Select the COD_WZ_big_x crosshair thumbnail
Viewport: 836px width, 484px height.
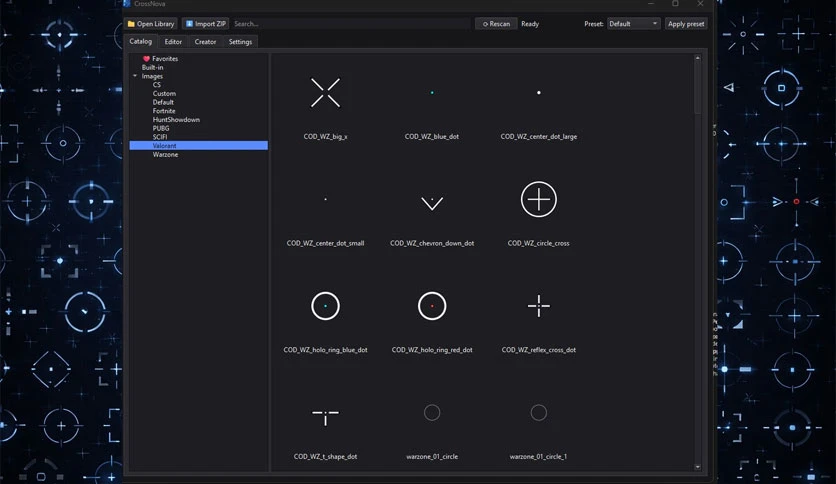pyautogui.click(x=325, y=93)
